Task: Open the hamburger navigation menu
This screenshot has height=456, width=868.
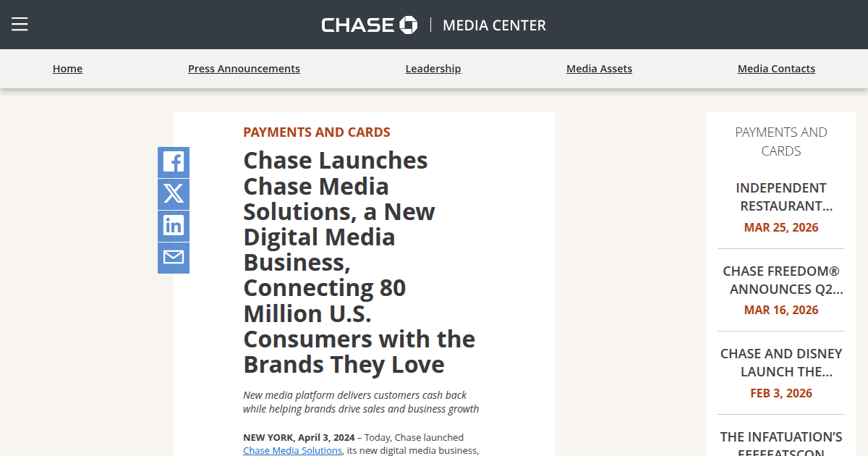Action: pyautogui.click(x=20, y=23)
